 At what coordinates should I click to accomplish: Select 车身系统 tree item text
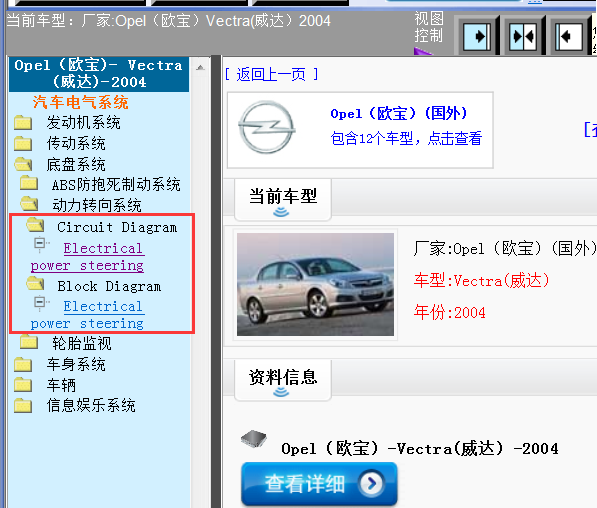(76, 364)
